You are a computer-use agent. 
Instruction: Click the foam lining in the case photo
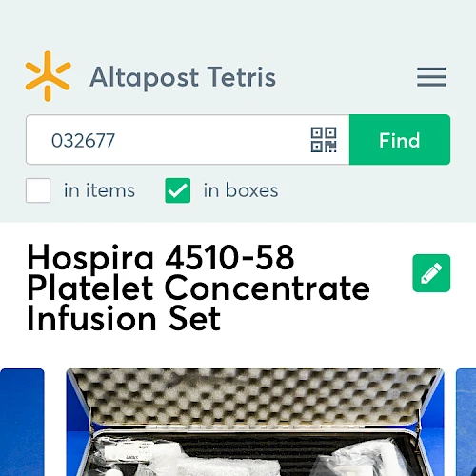click(x=254, y=397)
